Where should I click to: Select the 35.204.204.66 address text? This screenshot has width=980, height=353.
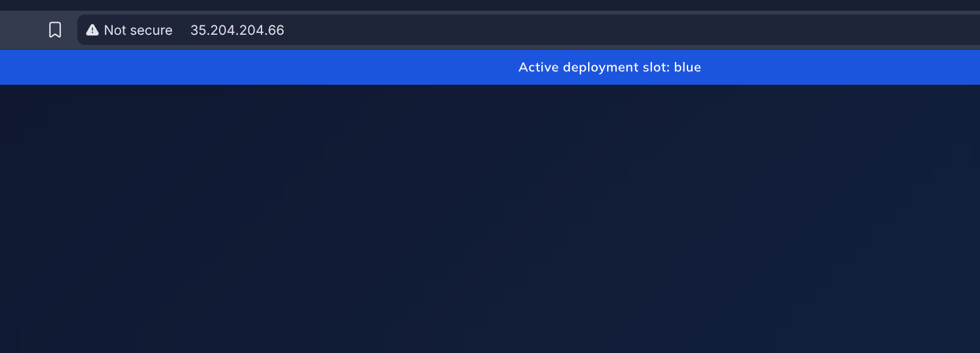point(237,30)
